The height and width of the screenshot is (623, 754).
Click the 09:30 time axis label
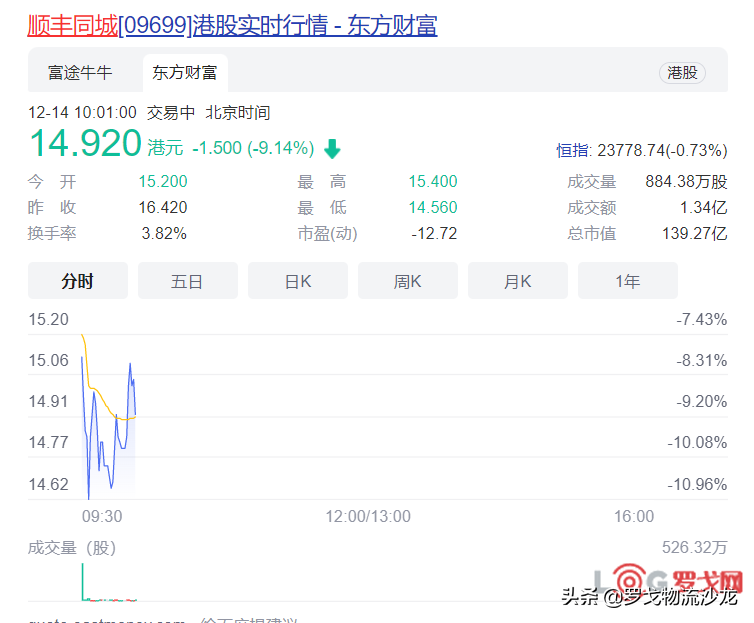(x=102, y=516)
